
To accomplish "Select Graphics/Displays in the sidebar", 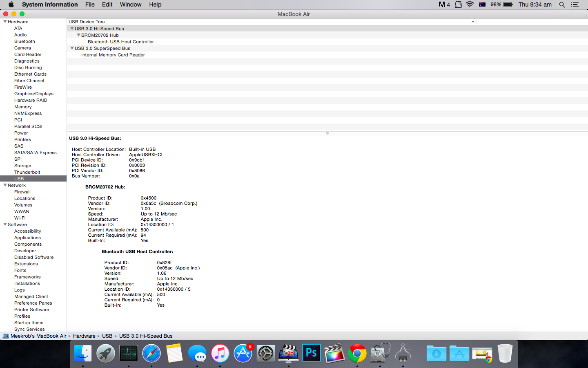I will (x=34, y=94).
